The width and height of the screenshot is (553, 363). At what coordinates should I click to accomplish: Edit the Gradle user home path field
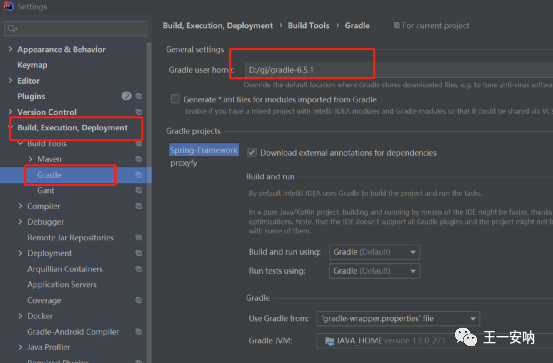(399, 70)
